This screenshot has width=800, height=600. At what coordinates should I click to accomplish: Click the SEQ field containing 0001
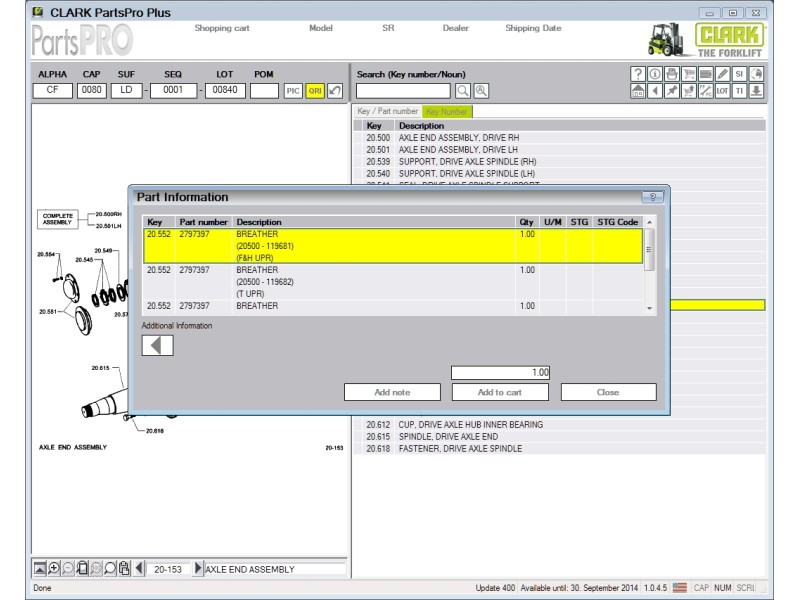173,90
